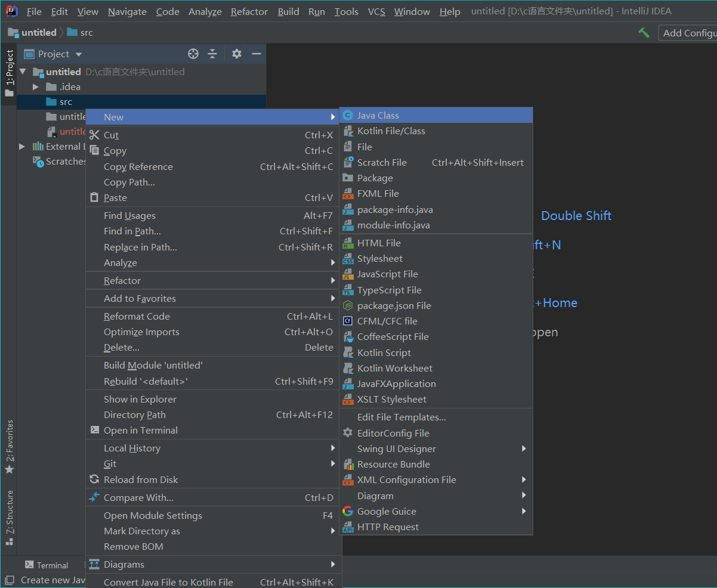Screen dimensions: 717x588
Task: Click the Stylesheet CSS icon
Action: [348, 258]
